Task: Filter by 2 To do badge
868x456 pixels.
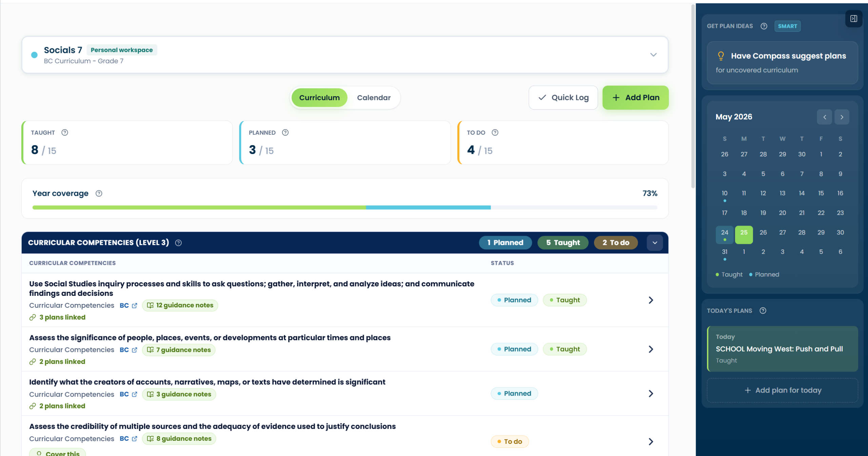Action: coord(616,243)
